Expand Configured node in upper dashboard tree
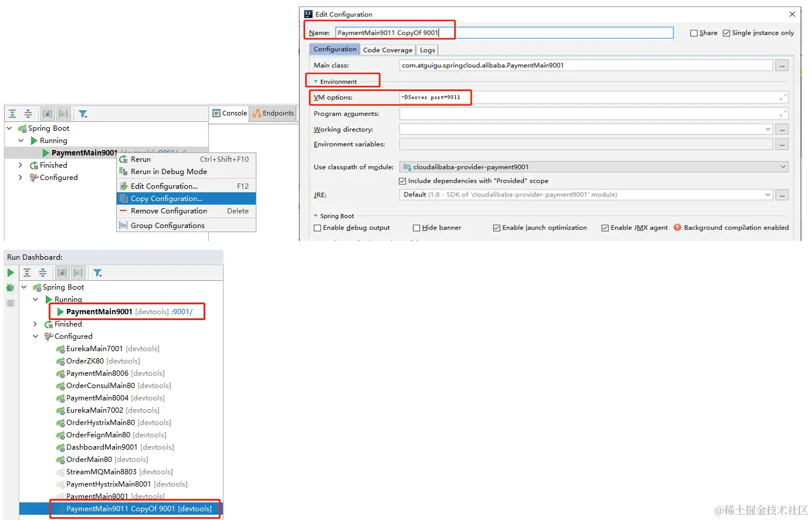Screen dimensions: 812x520 coord(21,178)
